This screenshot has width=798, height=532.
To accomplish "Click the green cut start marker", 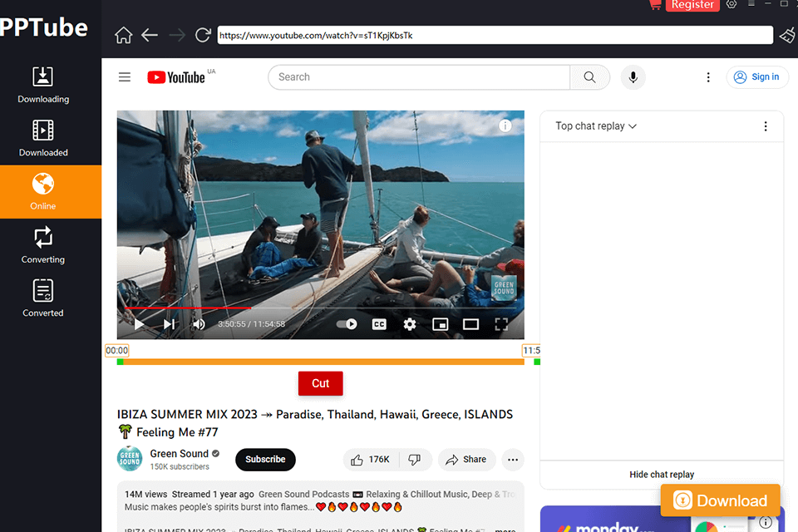I will [120, 362].
